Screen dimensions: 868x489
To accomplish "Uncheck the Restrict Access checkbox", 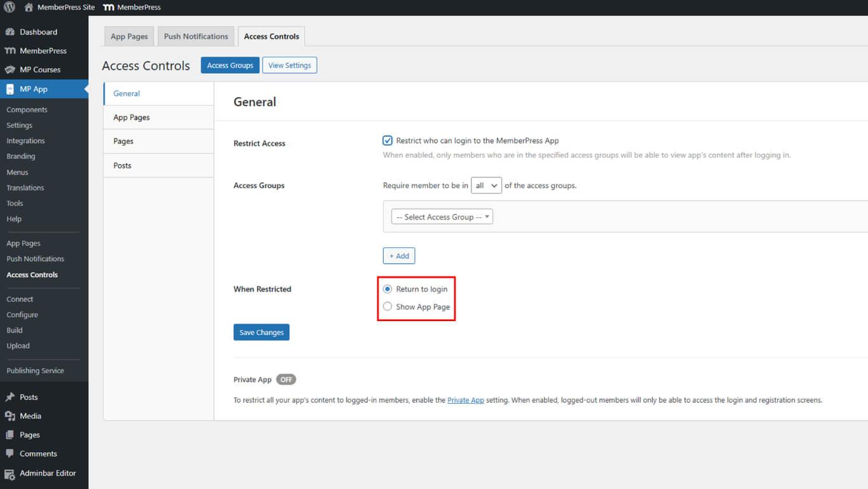I will pyautogui.click(x=388, y=141).
